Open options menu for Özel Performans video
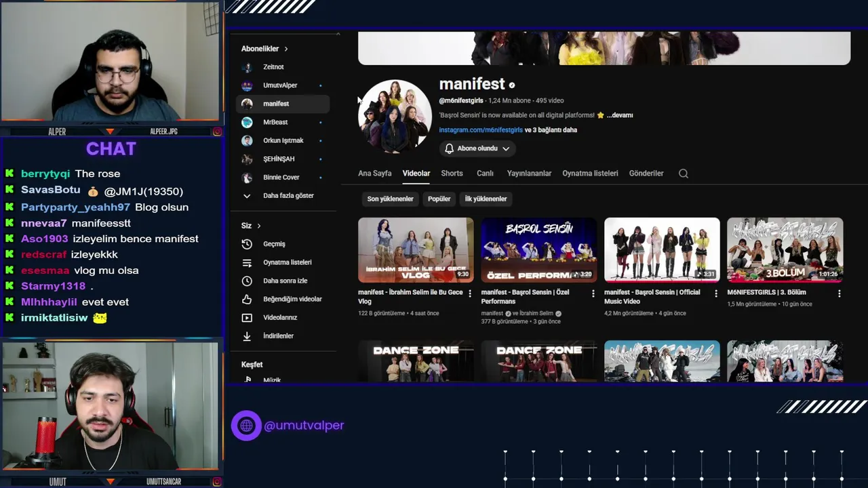 point(593,293)
